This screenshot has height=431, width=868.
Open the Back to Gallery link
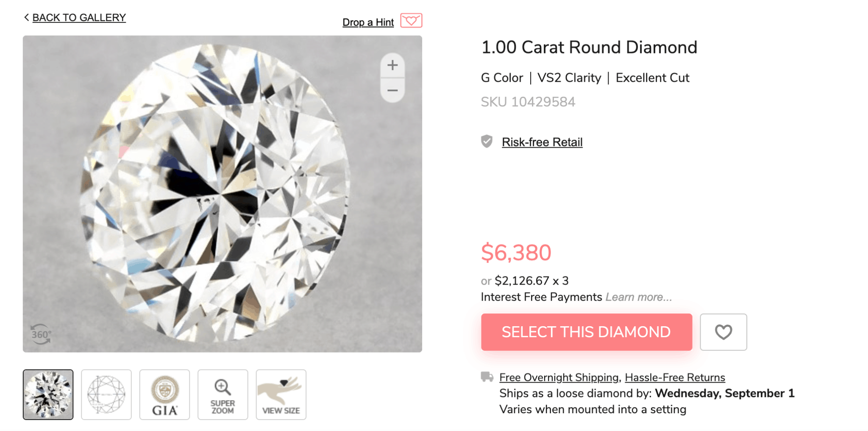(79, 17)
